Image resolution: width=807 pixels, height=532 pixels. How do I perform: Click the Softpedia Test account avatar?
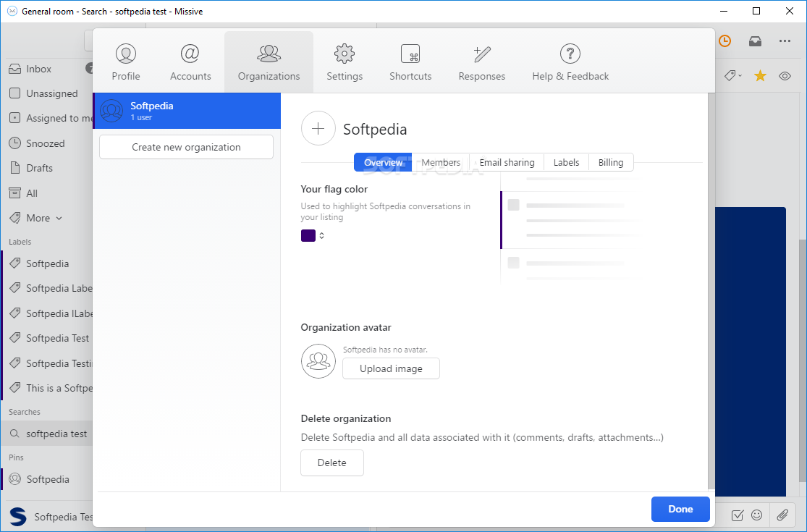point(18,517)
